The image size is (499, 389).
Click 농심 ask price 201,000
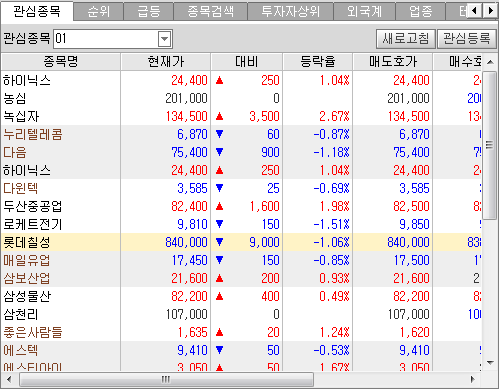(x=408, y=98)
